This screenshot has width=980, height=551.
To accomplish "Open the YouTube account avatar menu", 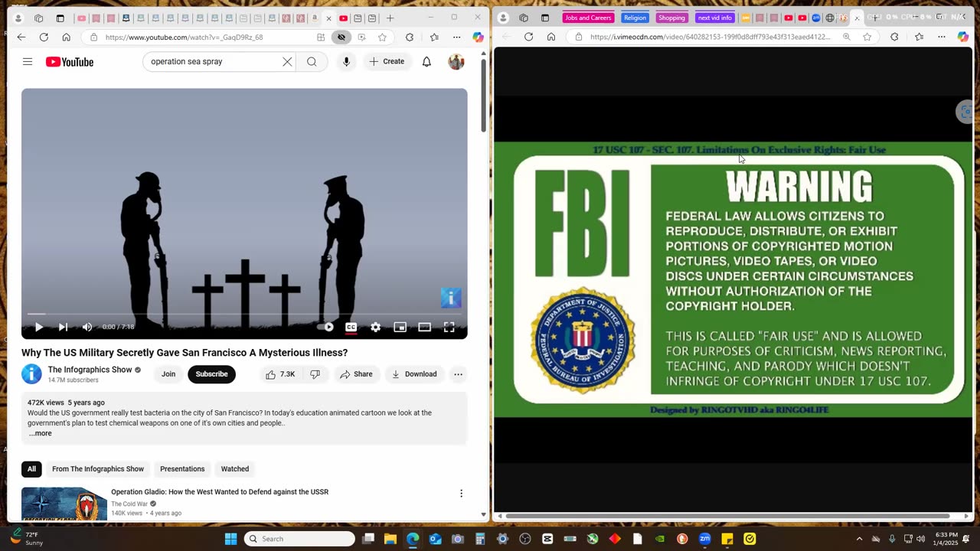I will coord(456,62).
